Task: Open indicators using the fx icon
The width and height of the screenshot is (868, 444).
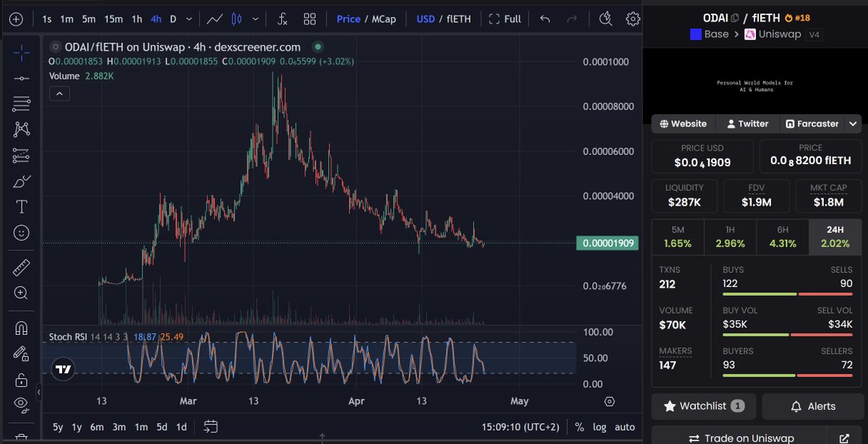Action: point(282,18)
